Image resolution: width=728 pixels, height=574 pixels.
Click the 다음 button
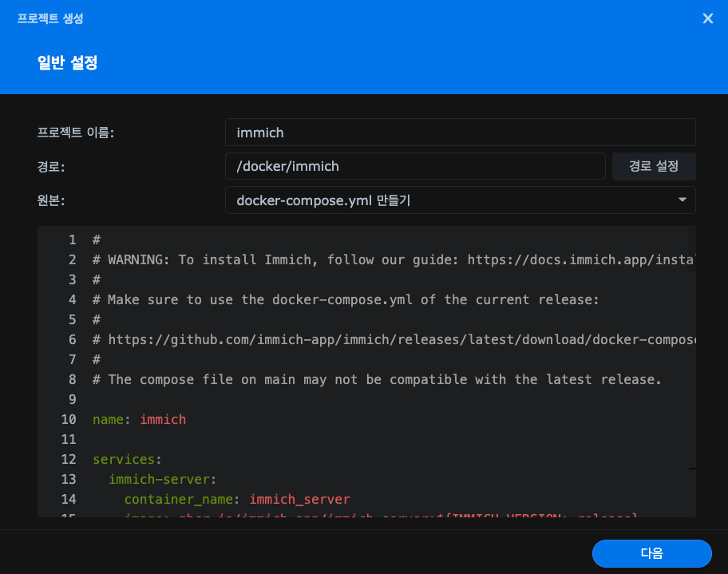tap(651, 553)
